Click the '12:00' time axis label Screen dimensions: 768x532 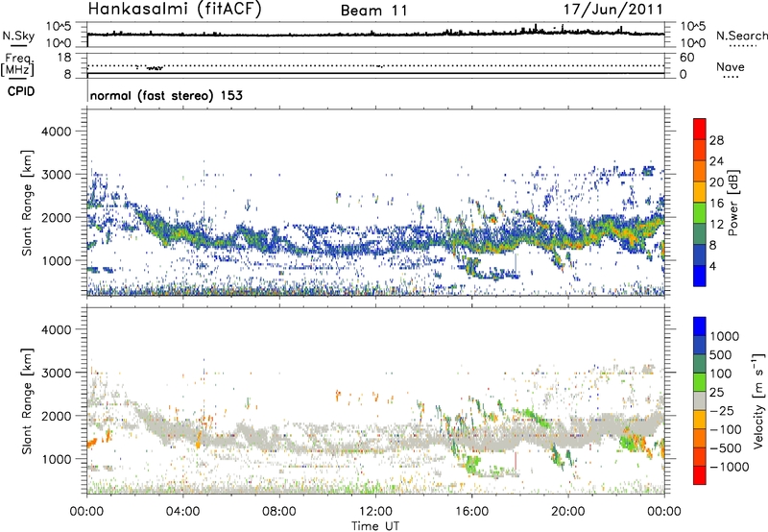pos(375,512)
